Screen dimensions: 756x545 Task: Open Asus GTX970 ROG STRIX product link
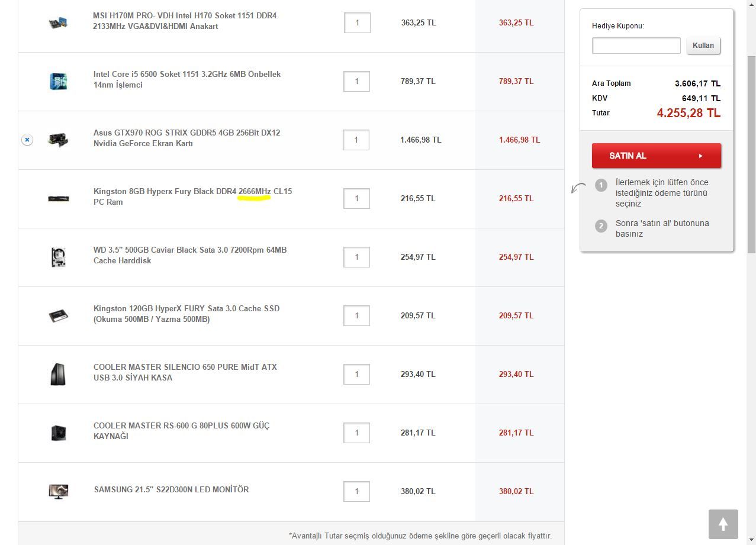tap(186, 138)
